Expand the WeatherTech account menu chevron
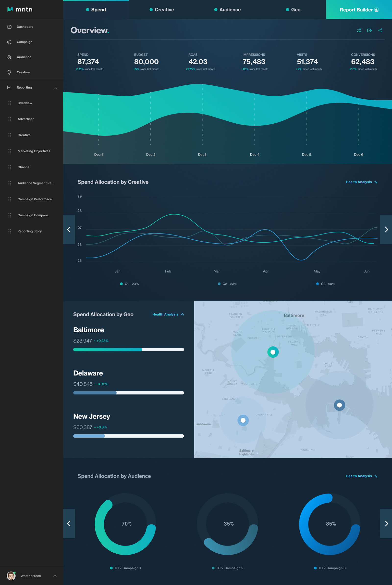 point(55,576)
